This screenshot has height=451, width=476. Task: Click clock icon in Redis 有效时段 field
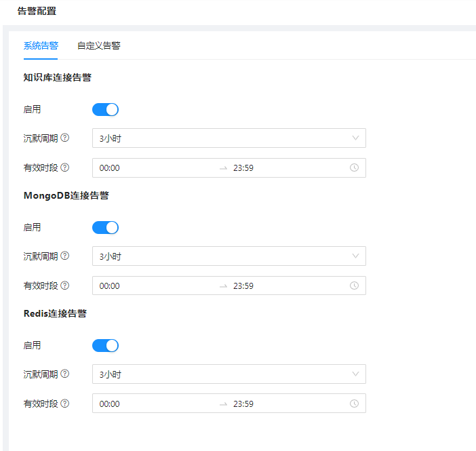(x=354, y=404)
